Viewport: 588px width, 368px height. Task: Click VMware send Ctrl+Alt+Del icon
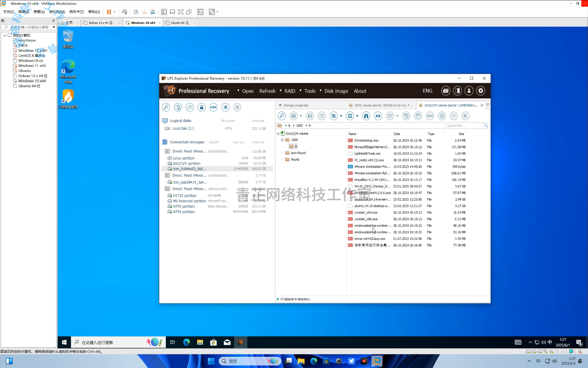(x=125, y=12)
